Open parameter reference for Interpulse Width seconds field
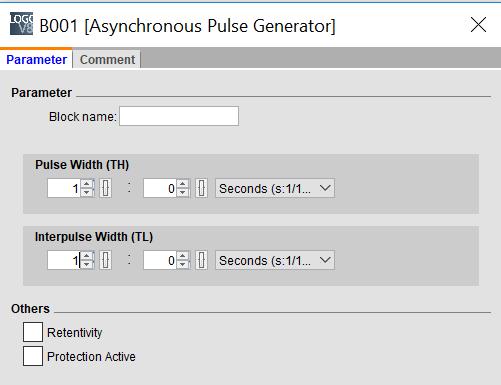 point(105,260)
